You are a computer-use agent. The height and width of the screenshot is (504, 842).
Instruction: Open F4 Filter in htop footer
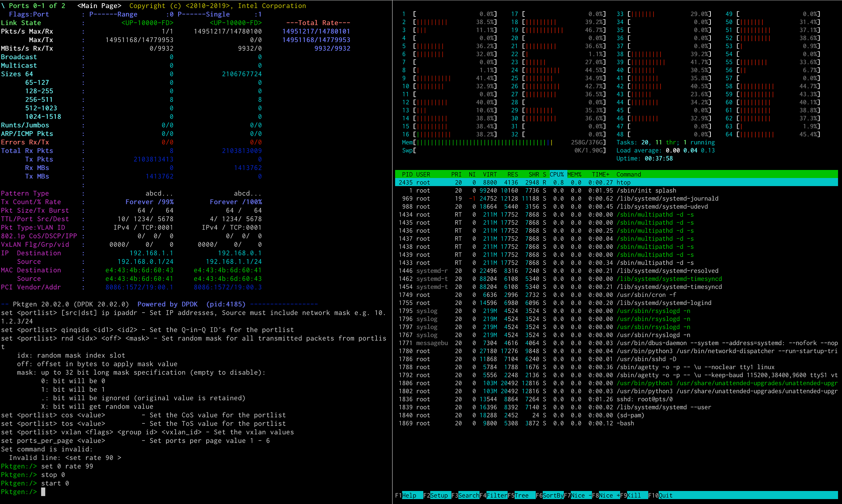pyautogui.click(x=496, y=495)
